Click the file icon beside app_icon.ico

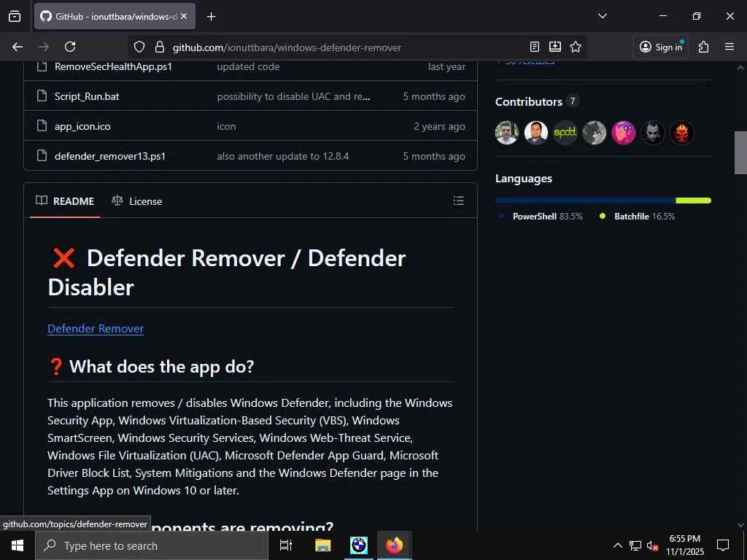42,125
